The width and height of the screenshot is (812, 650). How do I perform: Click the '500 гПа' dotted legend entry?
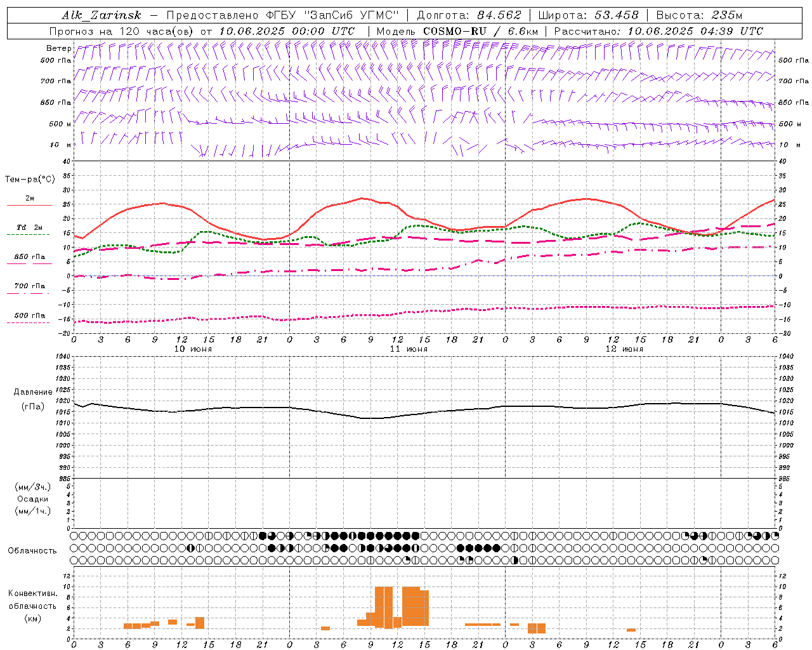click(x=29, y=315)
